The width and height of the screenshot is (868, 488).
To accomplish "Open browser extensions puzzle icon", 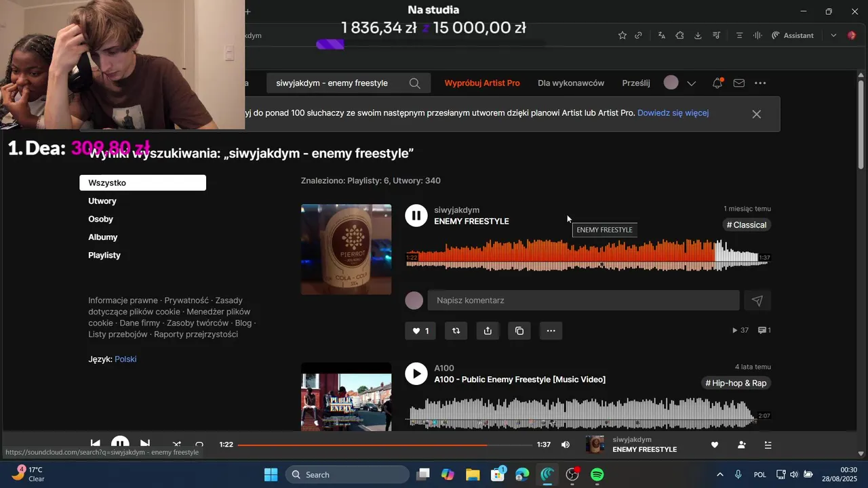I will coord(679,35).
